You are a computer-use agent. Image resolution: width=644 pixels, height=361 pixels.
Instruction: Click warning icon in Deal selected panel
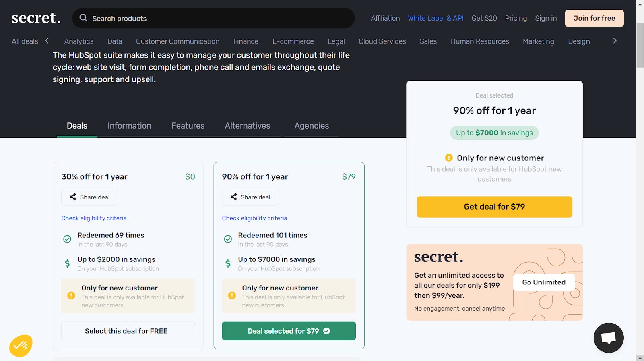[x=449, y=158]
